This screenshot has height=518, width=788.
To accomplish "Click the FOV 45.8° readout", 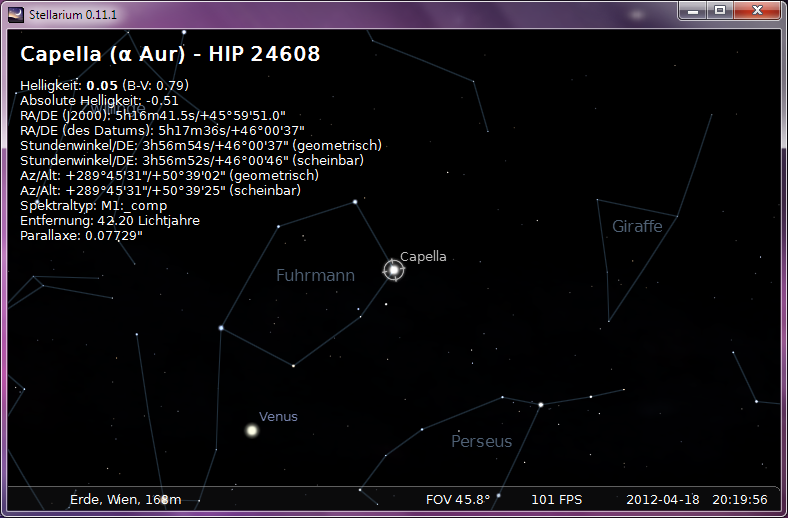I will pyautogui.click(x=458, y=499).
